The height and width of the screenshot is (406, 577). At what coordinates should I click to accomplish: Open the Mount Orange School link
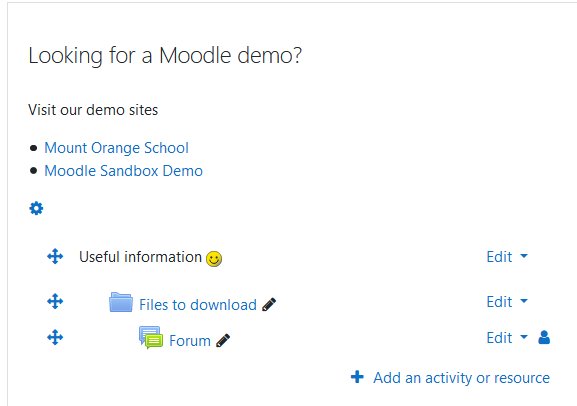pos(116,148)
